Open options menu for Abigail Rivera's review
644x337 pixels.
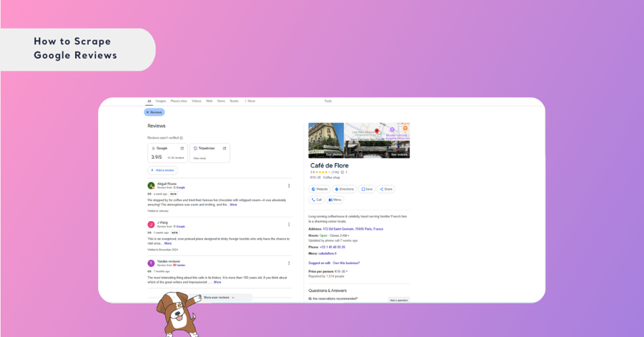(x=289, y=186)
